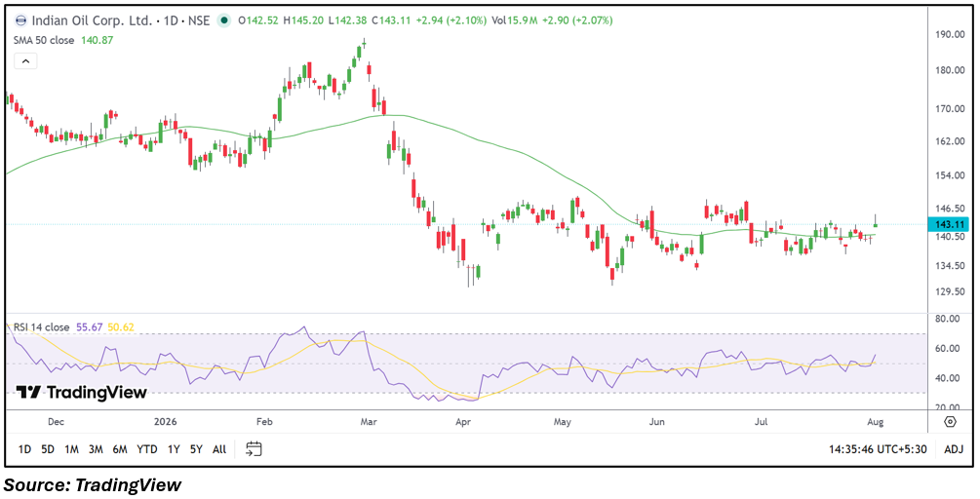Screen dimensions: 980x499
Task: Click the RSI value 55.67
Action: coord(90,326)
